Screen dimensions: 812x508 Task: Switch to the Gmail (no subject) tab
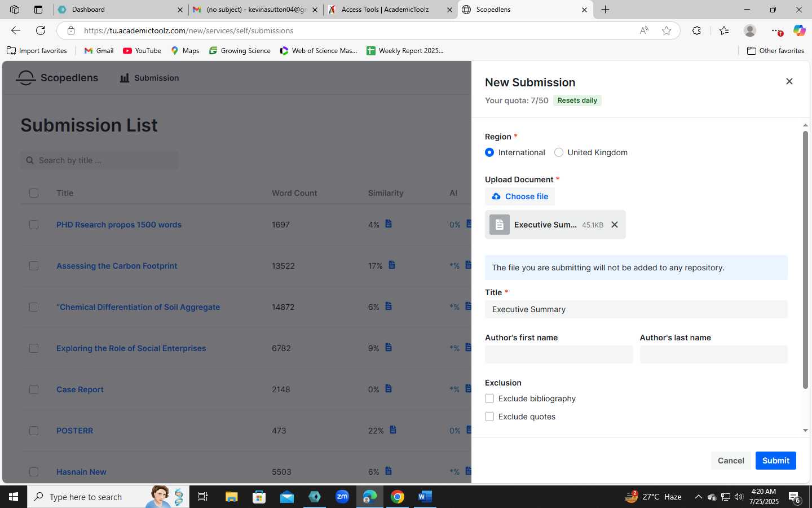click(x=255, y=10)
